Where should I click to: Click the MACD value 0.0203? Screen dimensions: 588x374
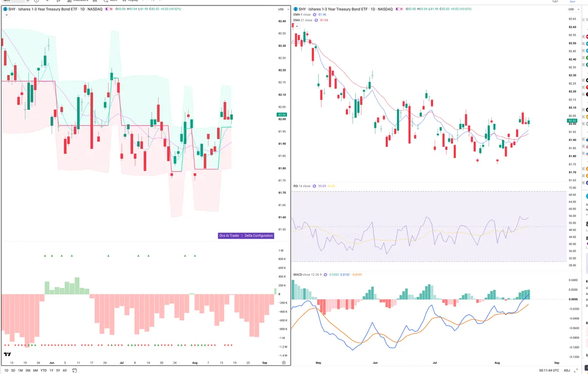tap(333, 275)
